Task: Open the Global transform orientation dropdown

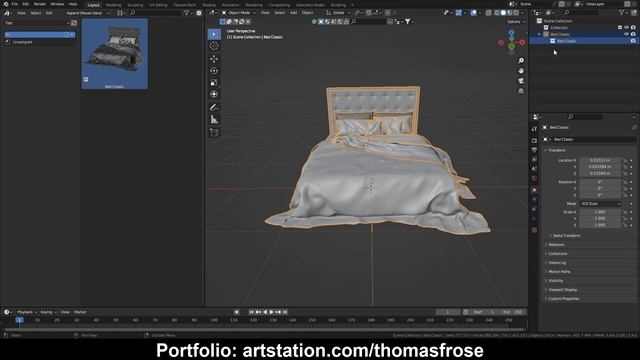Action: point(338,13)
